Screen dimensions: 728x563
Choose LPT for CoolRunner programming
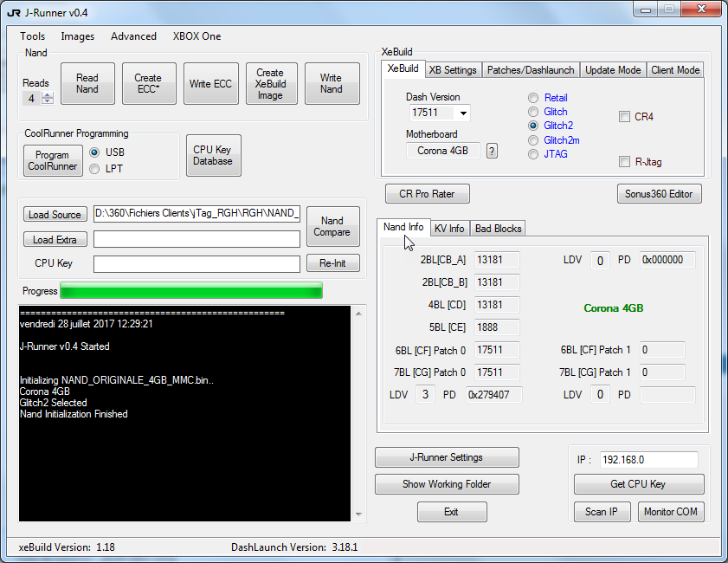(94, 169)
